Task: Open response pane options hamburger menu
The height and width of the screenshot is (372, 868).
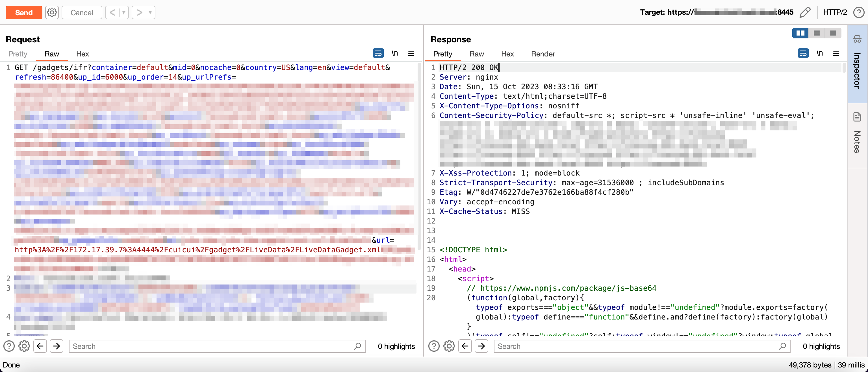Action: pos(836,53)
